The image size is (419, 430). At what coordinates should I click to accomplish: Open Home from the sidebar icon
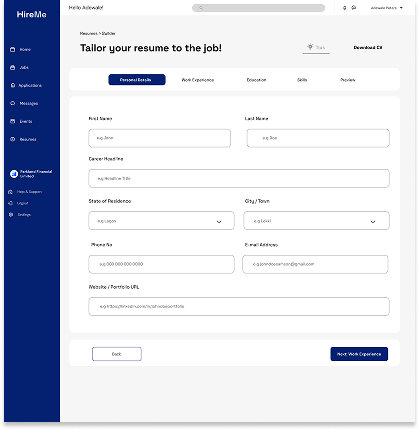13,50
